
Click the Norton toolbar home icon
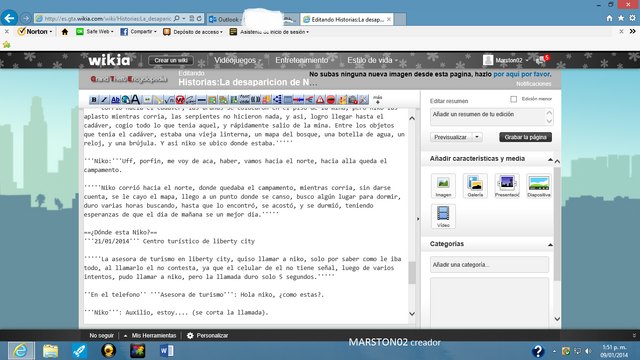coord(64,31)
